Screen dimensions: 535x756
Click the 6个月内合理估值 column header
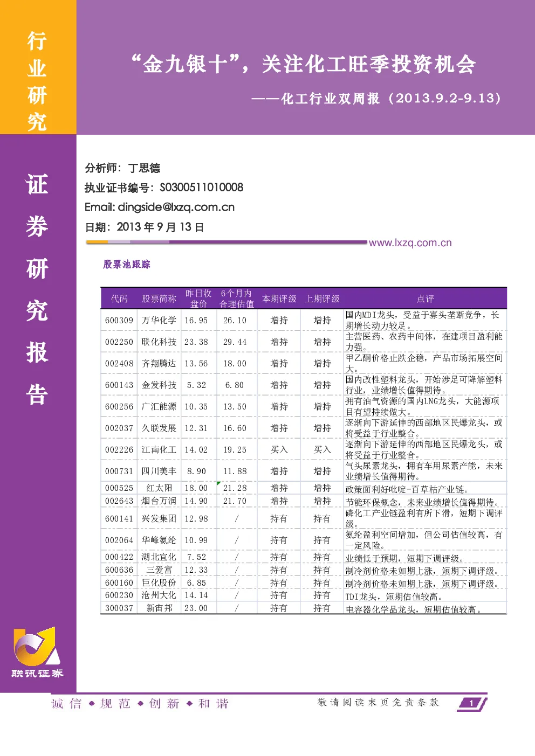236,299
